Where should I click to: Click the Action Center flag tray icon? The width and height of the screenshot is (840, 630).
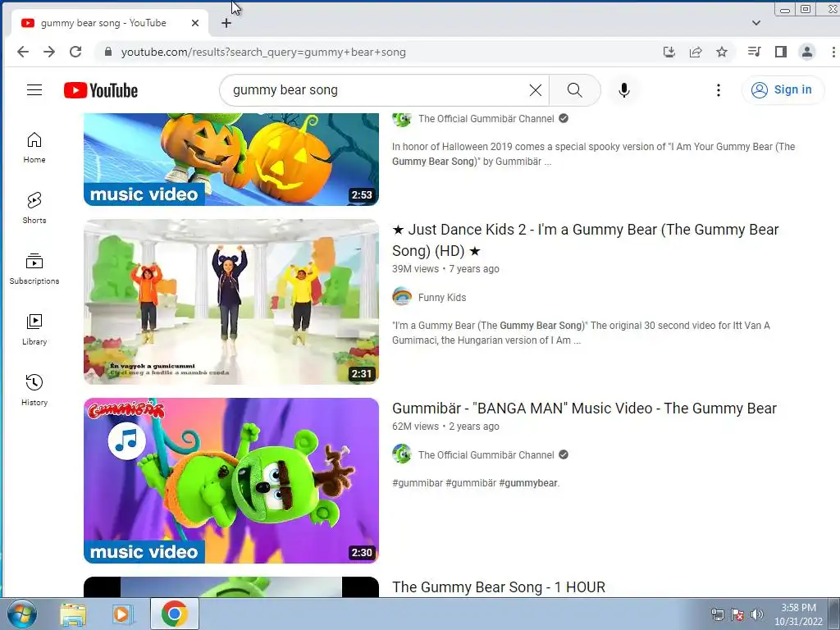(737, 614)
